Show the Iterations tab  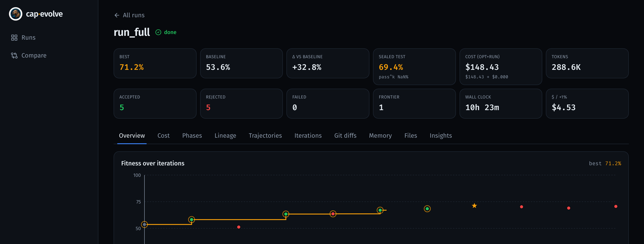[308, 135]
